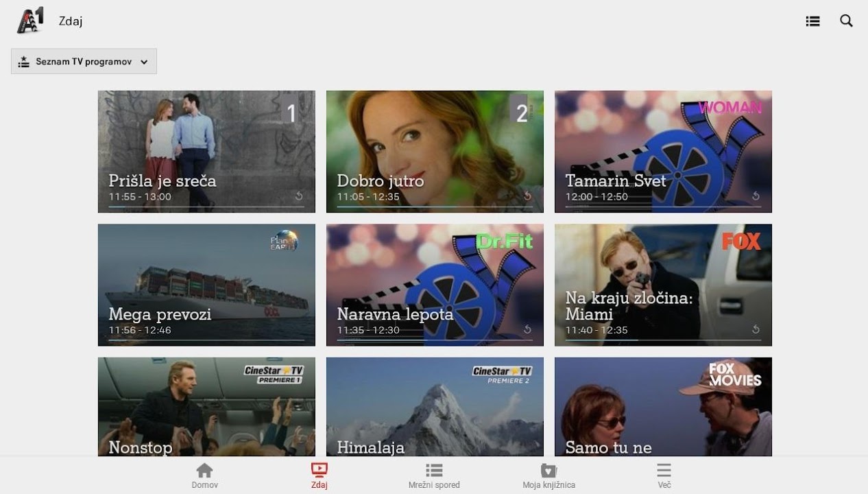The height and width of the screenshot is (494, 868).
Task: Click replay icon on Na kraju zločina: Miami
Action: (756, 329)
